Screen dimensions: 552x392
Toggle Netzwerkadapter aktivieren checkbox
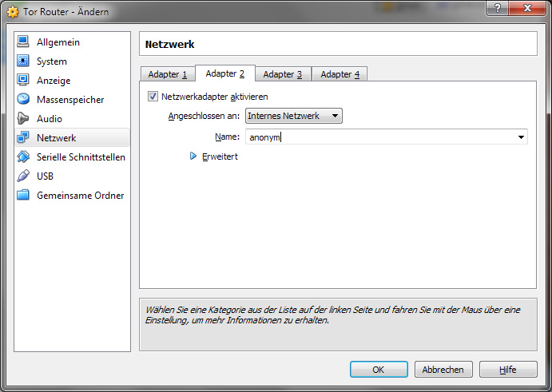(153, 96)
